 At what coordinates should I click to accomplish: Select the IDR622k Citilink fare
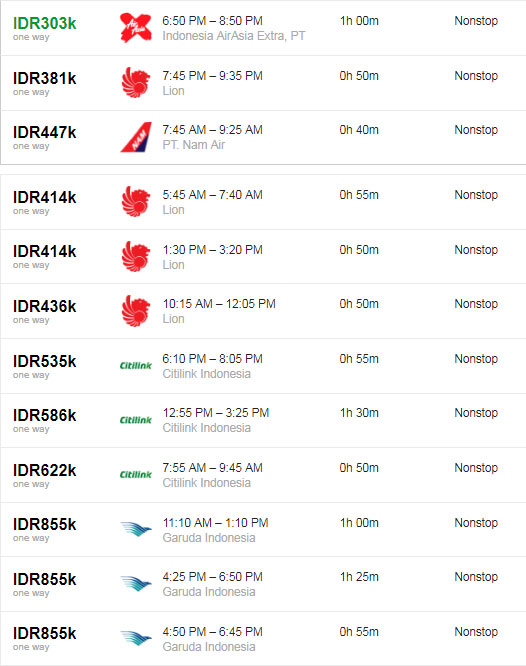pyautogui.click(x=45, y=471)
